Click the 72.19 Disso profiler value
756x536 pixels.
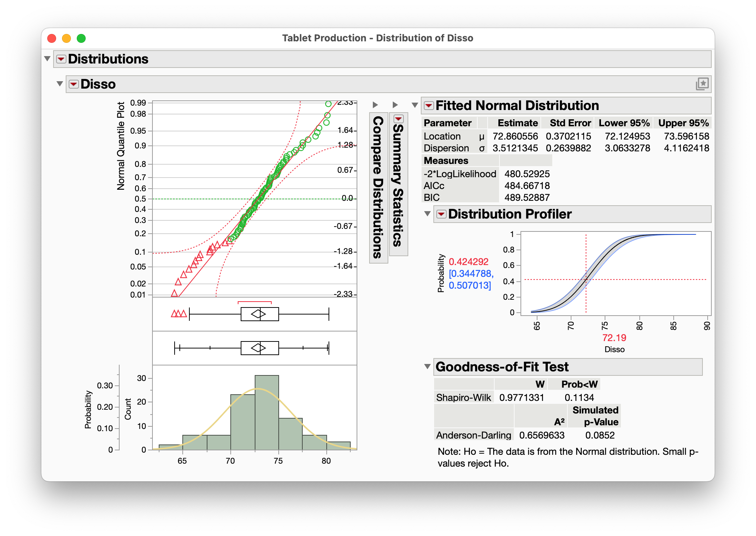coord(614,338)
